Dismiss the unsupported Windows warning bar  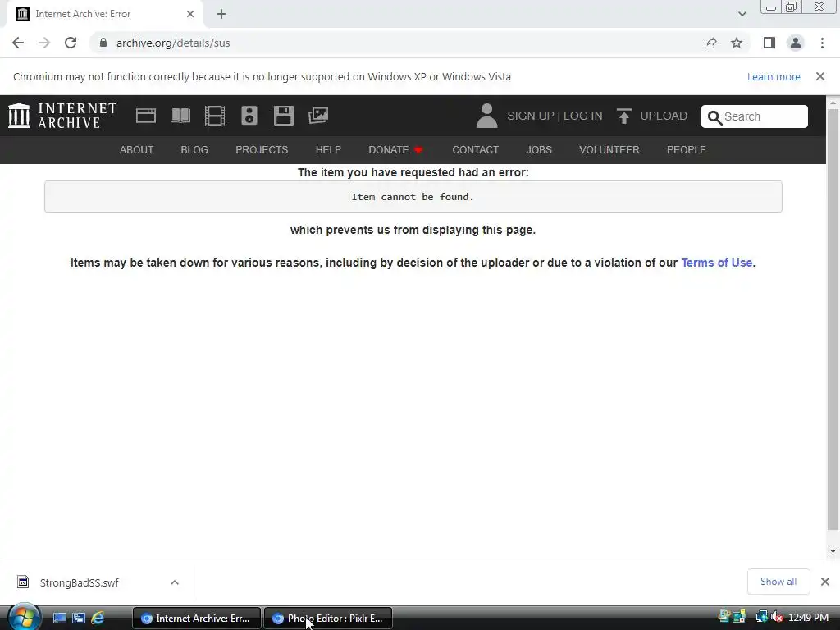pos(820,76)
